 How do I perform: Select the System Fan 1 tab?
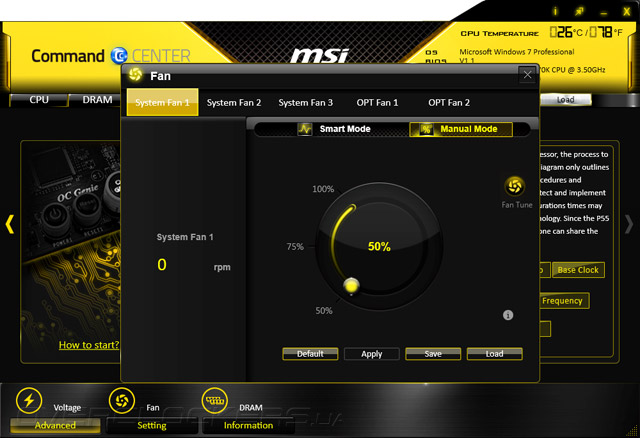162,102
